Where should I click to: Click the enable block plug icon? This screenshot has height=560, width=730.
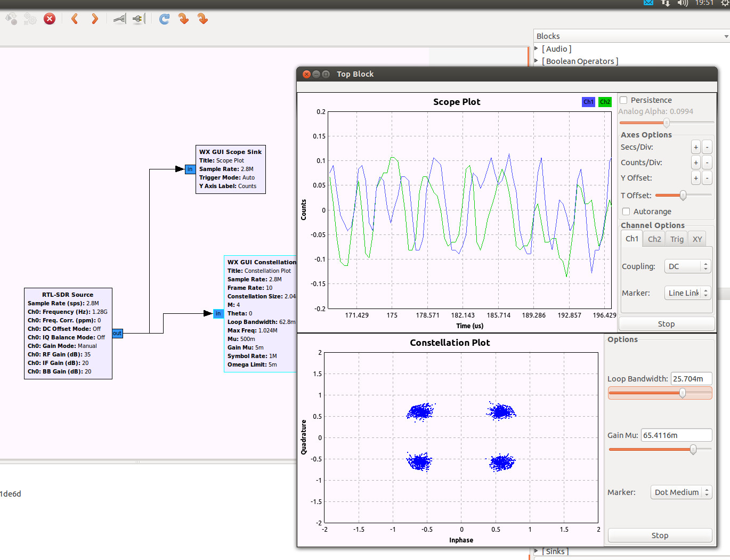click(120, 19)
